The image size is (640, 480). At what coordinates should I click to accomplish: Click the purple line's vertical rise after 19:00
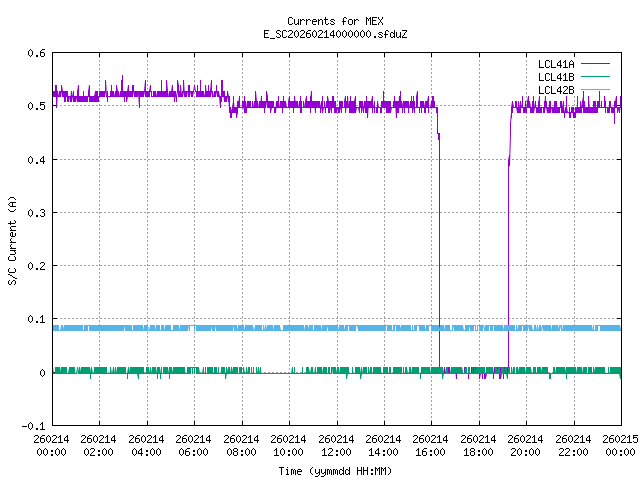tap(508, 250)
